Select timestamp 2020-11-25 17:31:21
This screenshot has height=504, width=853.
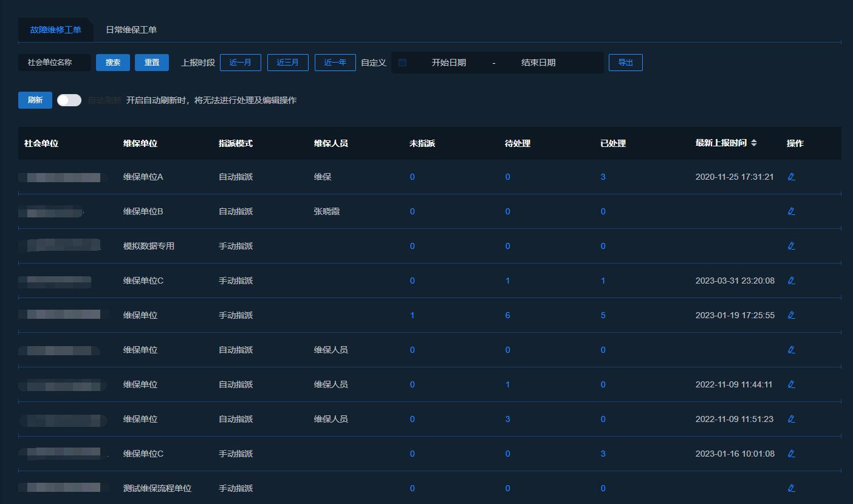735,177
